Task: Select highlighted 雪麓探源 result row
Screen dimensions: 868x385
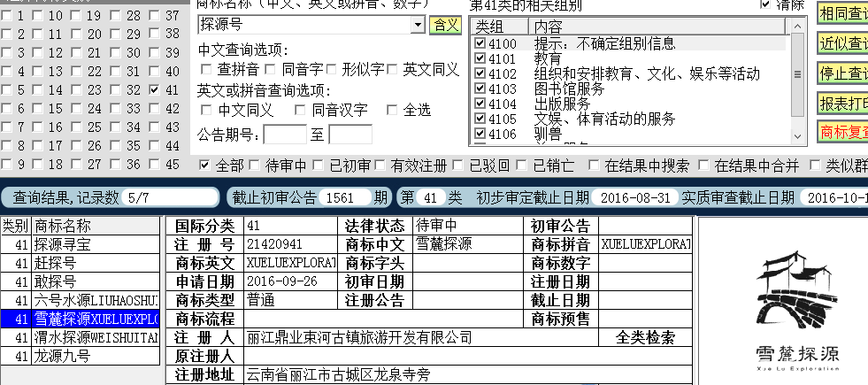Action: (81, 320)
